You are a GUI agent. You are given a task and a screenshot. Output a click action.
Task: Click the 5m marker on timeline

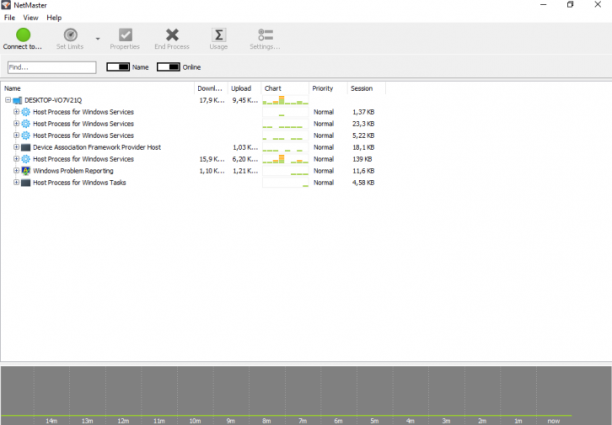(x=374, y=421)
